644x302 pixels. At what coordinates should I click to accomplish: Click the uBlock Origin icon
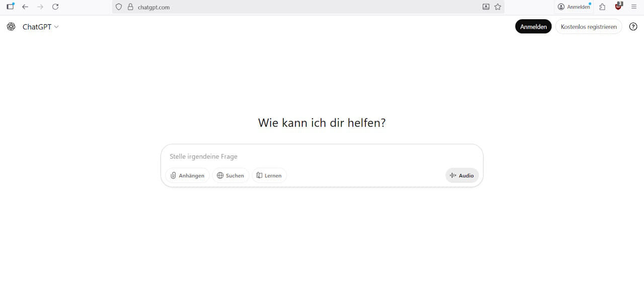coord(618,7)
